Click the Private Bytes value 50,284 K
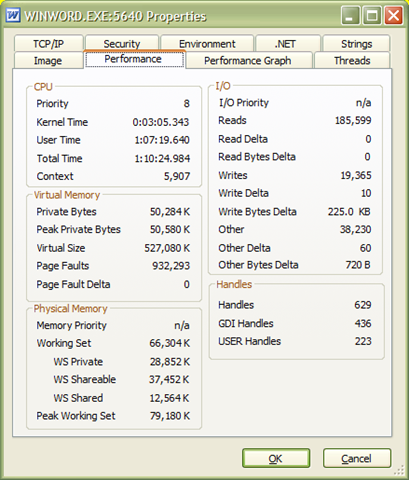Screen dimensions: 409x480 (170, 212)
